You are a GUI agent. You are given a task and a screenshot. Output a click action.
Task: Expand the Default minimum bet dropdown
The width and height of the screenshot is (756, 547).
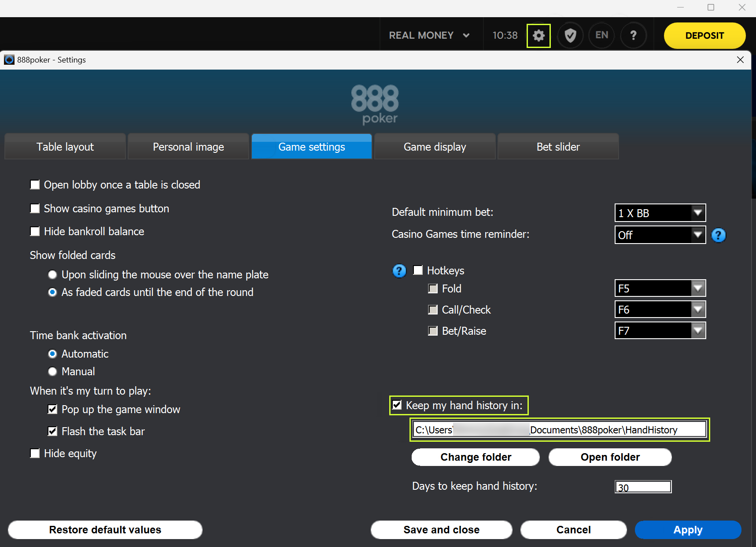coord(660,213)
